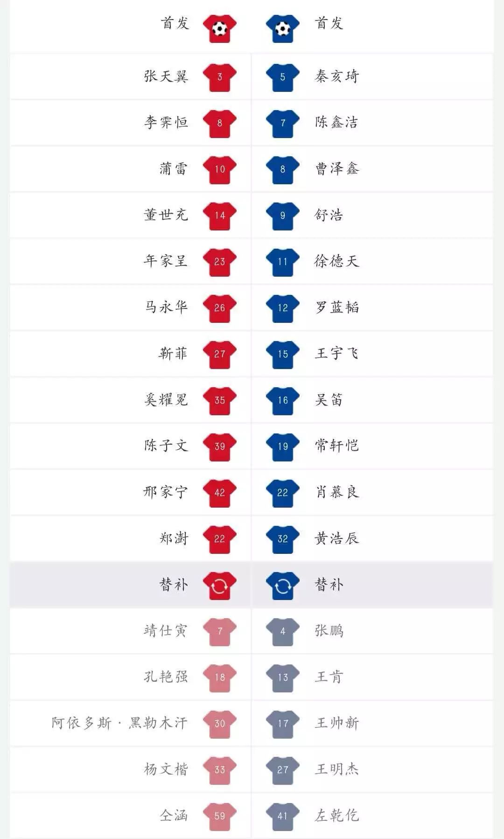Click the red substitutes swap icon
This screenshot has height=839, width=504.
(219, 586)
